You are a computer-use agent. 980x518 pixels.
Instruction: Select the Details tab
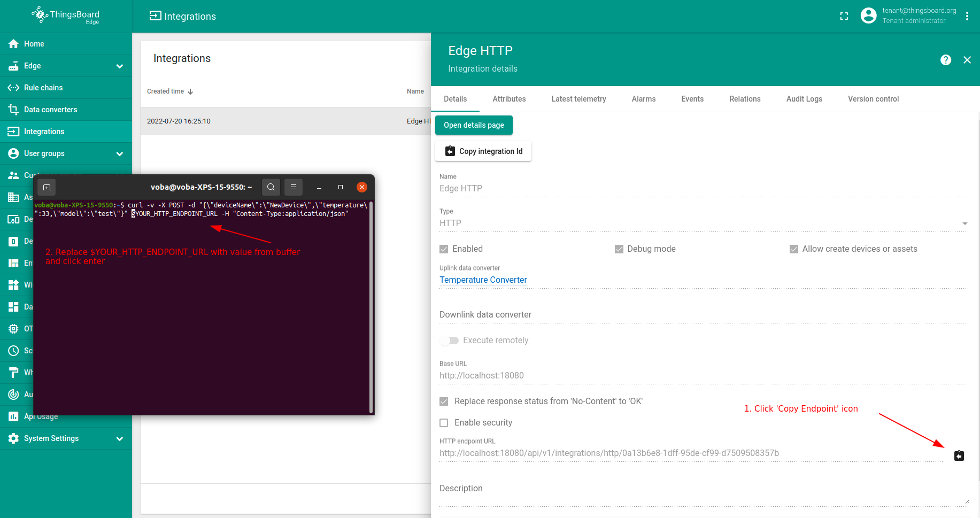(x=456, y=99)
